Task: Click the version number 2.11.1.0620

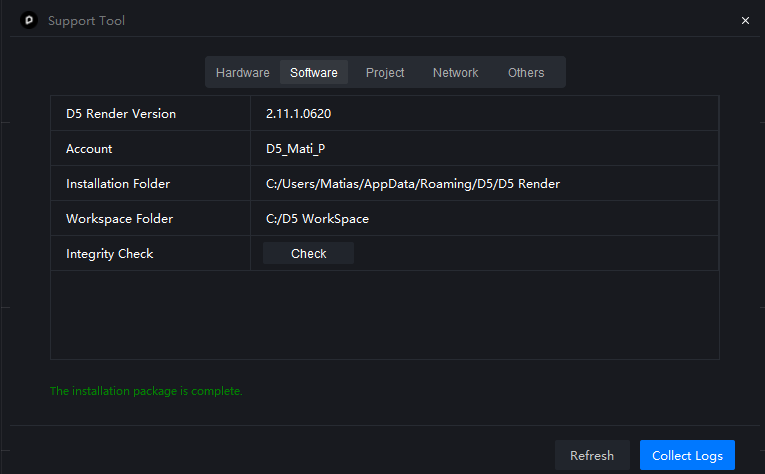Action: point(298,114)
